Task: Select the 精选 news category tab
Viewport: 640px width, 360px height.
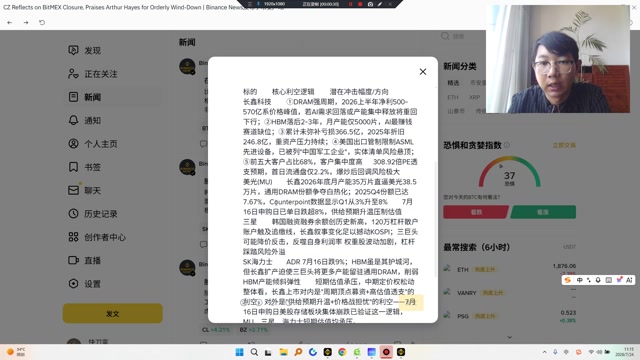Action: click(453, 83)
